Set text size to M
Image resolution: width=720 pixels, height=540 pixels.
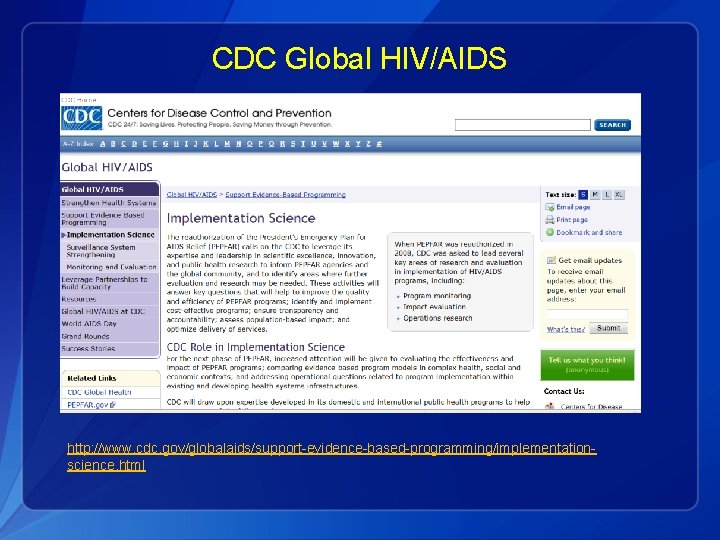tap(595, 195)
